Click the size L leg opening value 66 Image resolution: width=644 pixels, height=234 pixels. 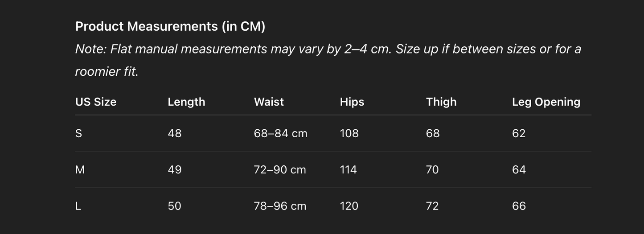[519, 206]
